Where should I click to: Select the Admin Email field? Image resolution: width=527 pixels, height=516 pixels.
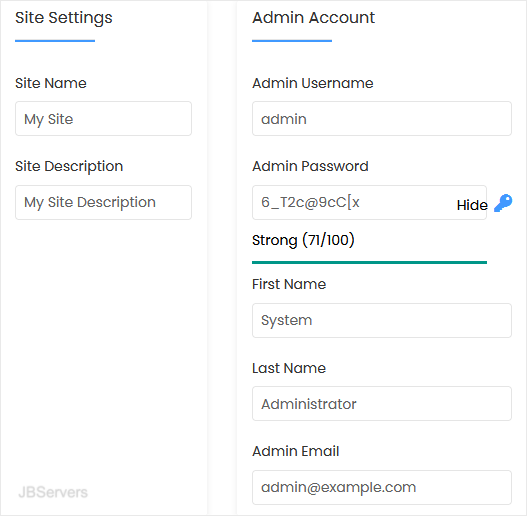pyautogui.click(x=382, y=487)
